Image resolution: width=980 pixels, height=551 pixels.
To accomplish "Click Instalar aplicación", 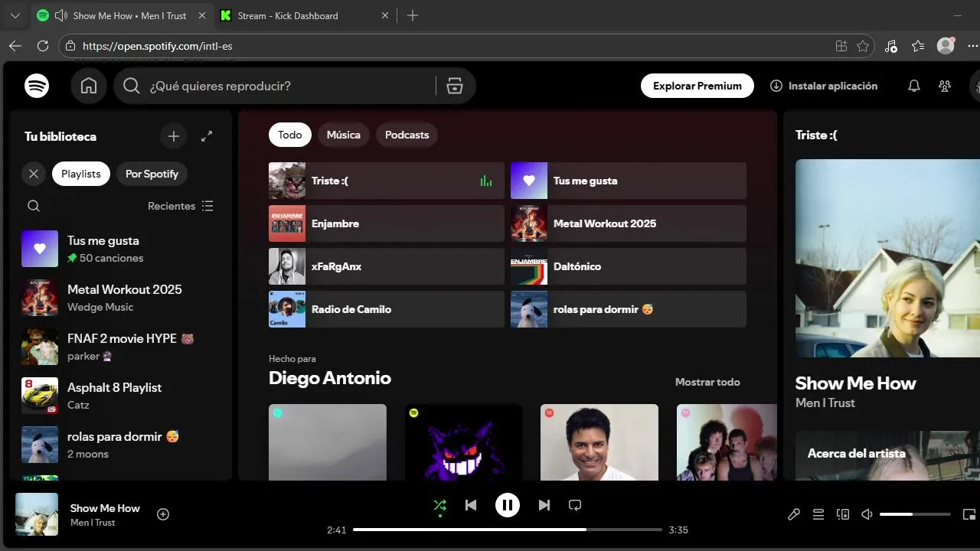I will 824,86.
